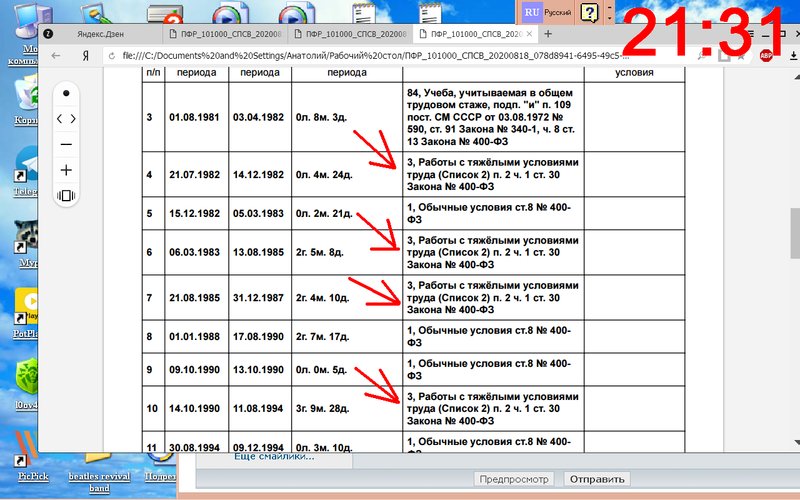The width and height of the screenshot is (800, 500).
Task: Click the previous page arrow in PDF toolbar
Action: coord(59,118)
